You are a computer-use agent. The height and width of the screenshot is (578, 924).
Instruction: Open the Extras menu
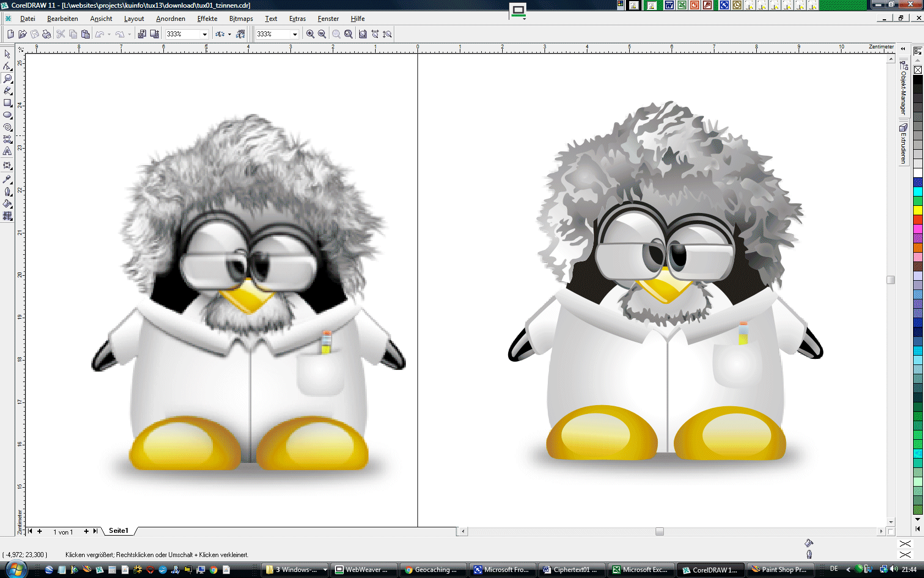coord(298,19)
